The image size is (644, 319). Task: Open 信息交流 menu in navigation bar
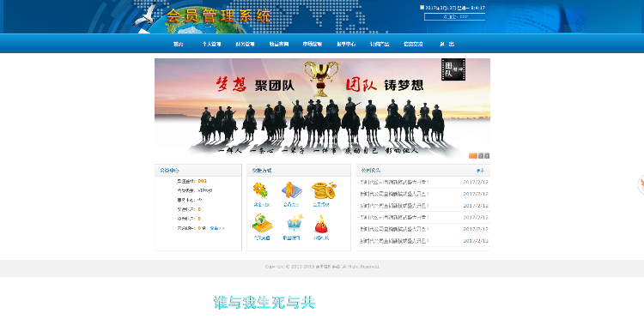pyautogui.click(x=413, y=44)
